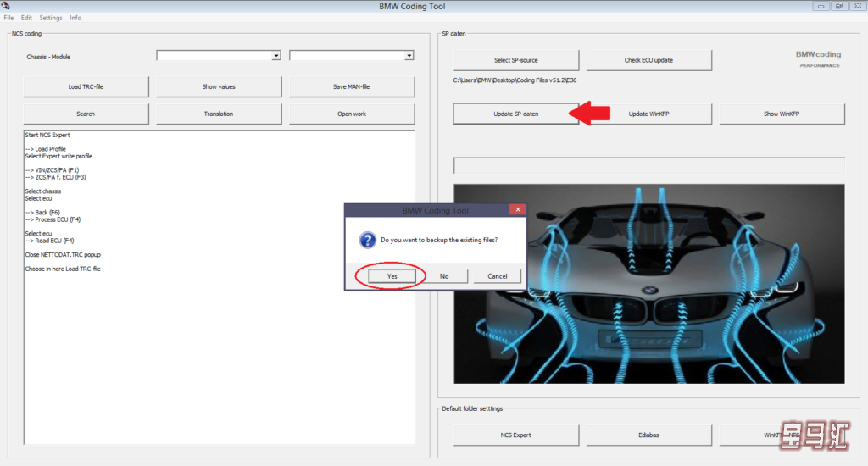Click the Search button

[x=86, y=114]
